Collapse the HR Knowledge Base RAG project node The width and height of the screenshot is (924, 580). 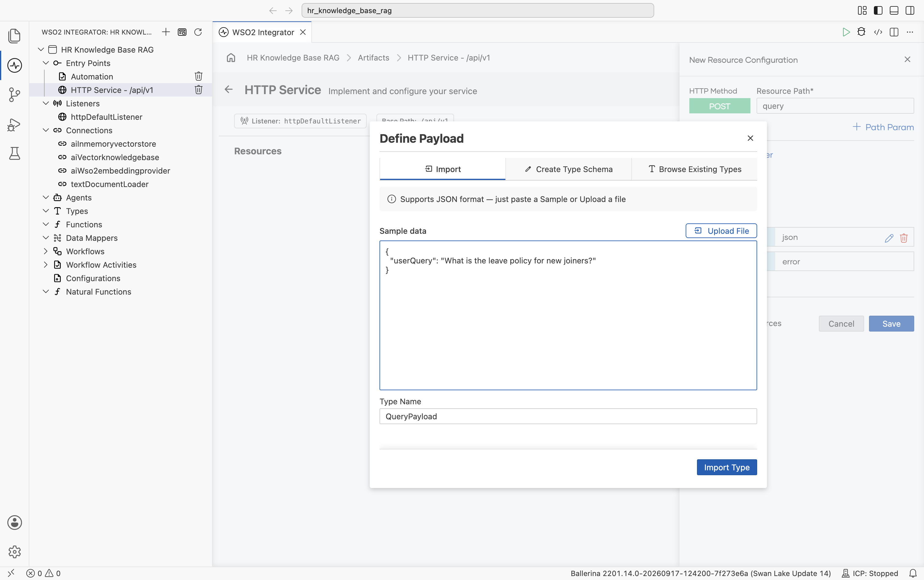(x=41, y=50)
